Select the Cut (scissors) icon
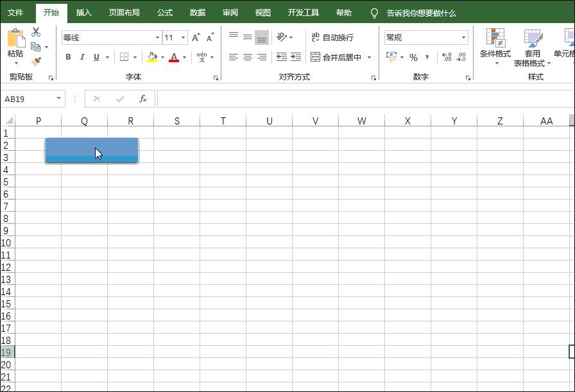This screenshot has width=575, height=392. pos(35,30)
